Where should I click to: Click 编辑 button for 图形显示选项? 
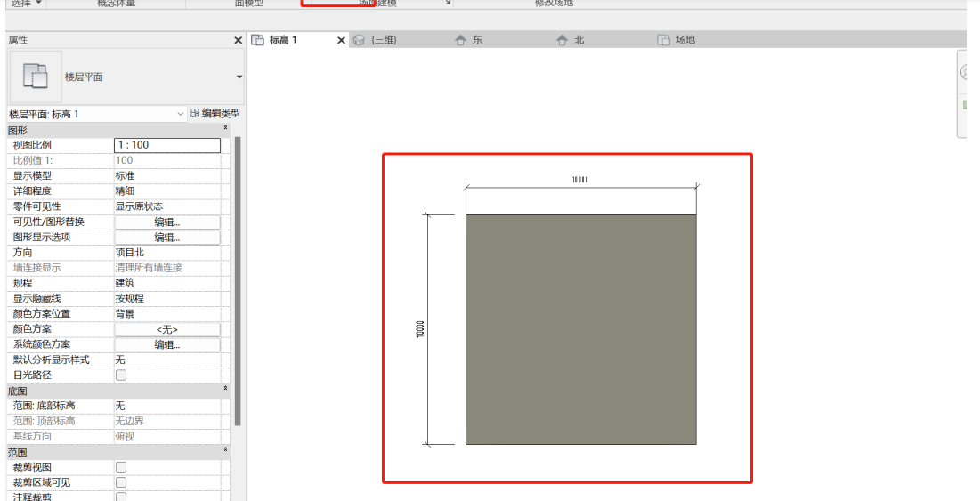coord(167,238)
